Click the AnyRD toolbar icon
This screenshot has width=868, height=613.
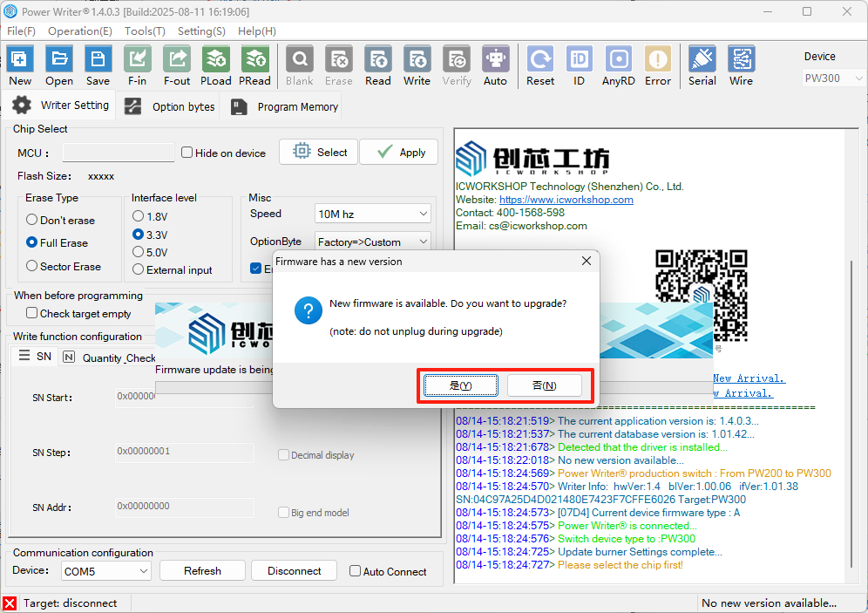click(619, 65)
